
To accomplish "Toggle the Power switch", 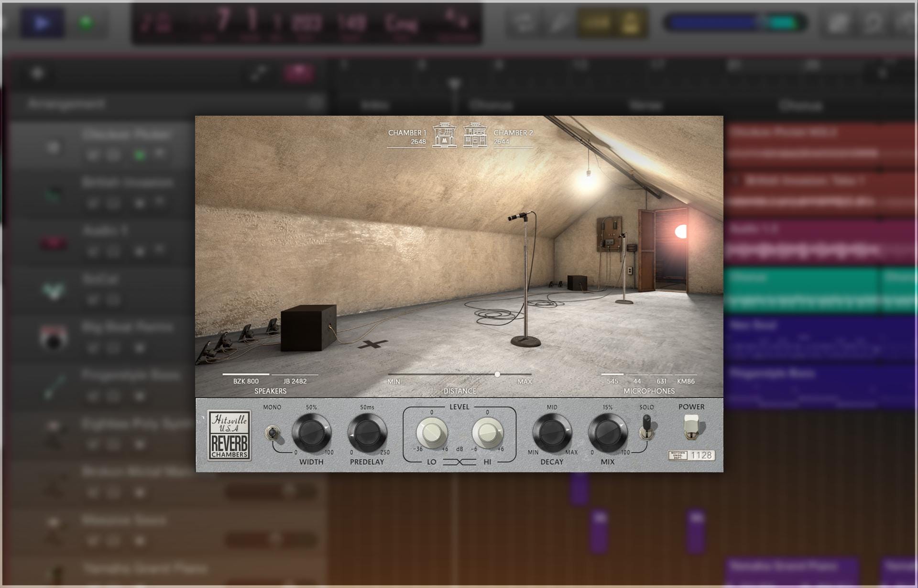I will coord(691,426).
